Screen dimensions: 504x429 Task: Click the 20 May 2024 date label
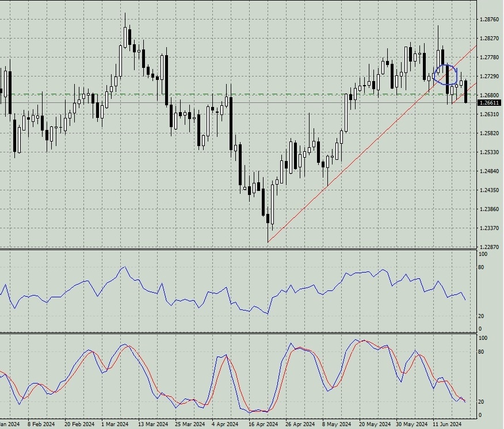point(375,424)
